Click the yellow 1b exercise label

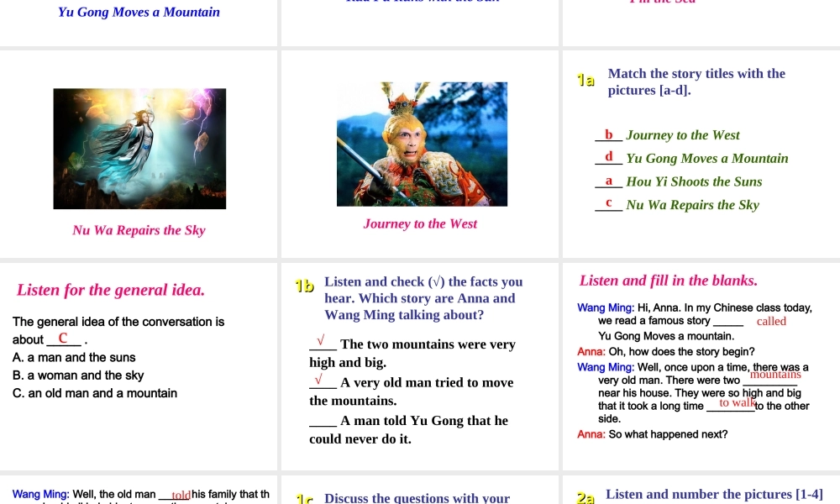pyautogui.click(x=304, y=286)
